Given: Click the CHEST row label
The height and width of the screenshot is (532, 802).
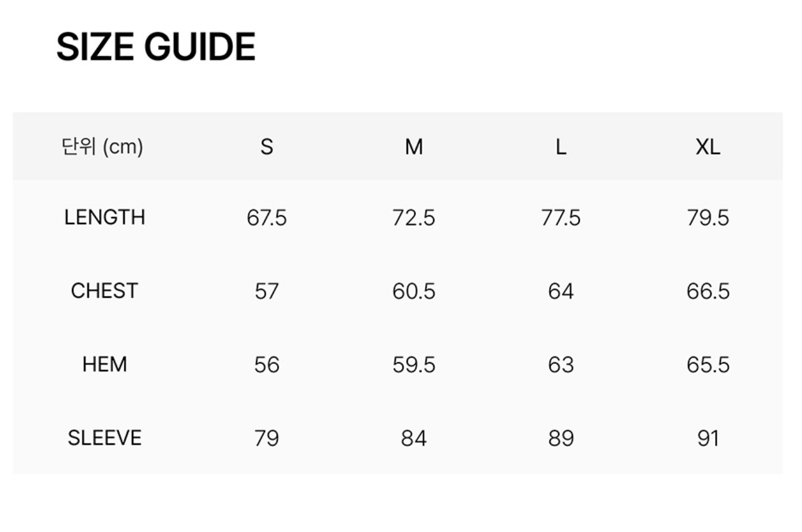Looking at the screenshot, I should (x=104, y=291).
